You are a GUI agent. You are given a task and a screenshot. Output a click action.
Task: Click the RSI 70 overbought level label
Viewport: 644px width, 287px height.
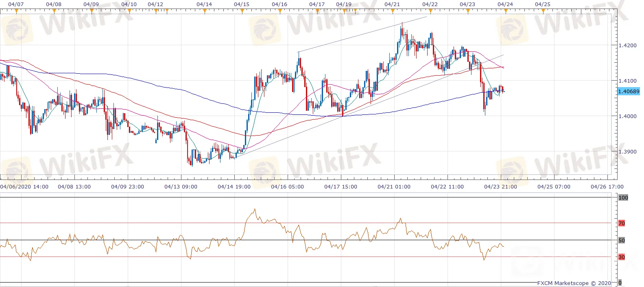tap(621, 223)
